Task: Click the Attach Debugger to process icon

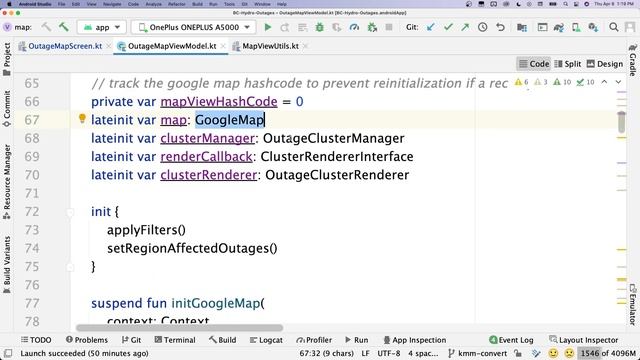Action: [x=372, y=27]
